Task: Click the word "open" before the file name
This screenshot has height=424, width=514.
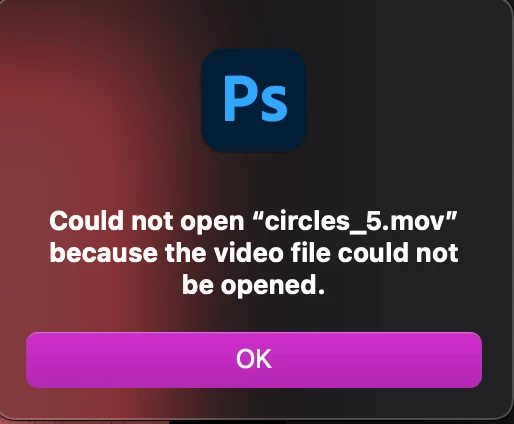Action: point(212,223)
